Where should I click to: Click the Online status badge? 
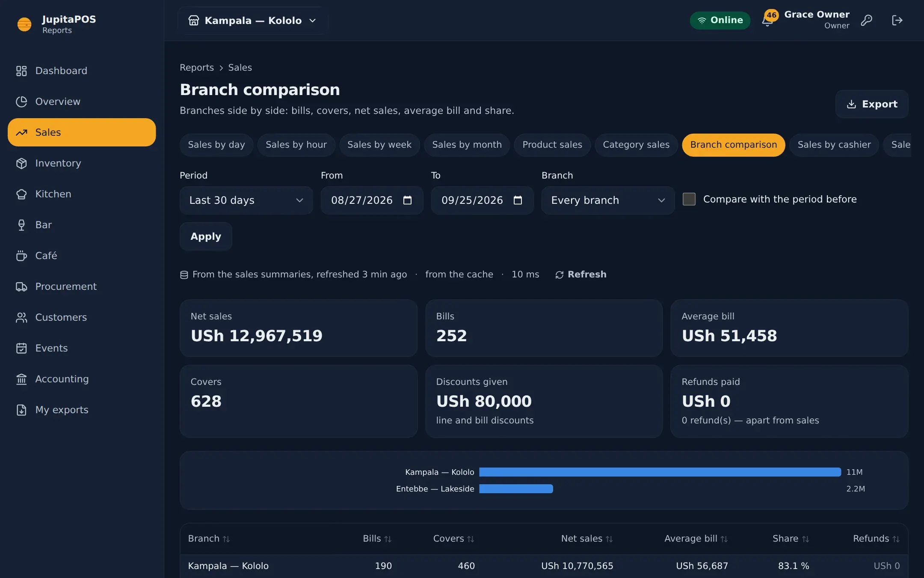coord(720,20)
